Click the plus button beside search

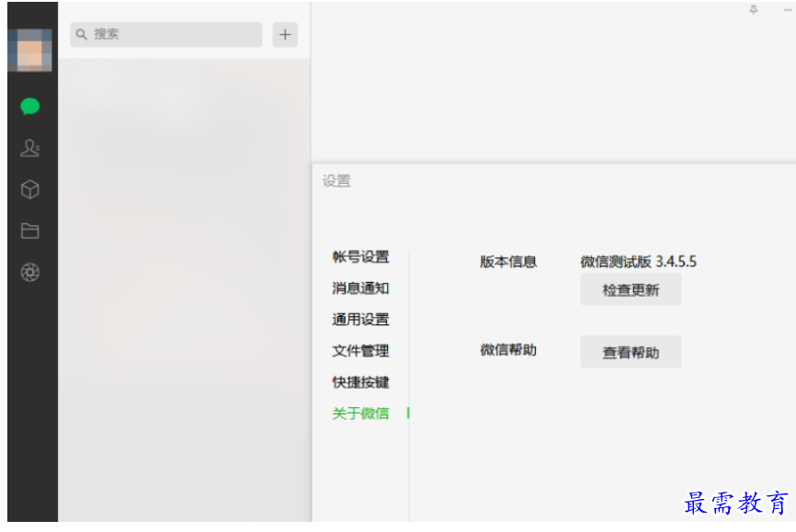tap(285, 35)
